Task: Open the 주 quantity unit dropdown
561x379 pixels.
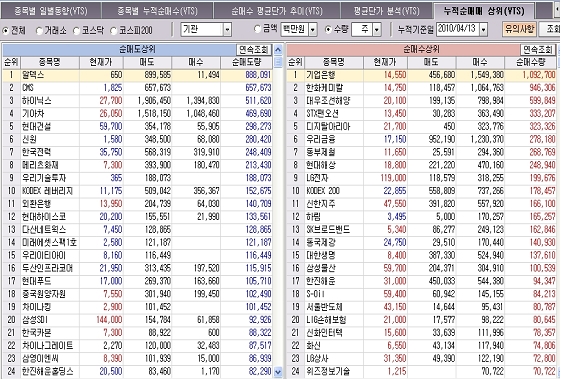Action: coord(376,29)
